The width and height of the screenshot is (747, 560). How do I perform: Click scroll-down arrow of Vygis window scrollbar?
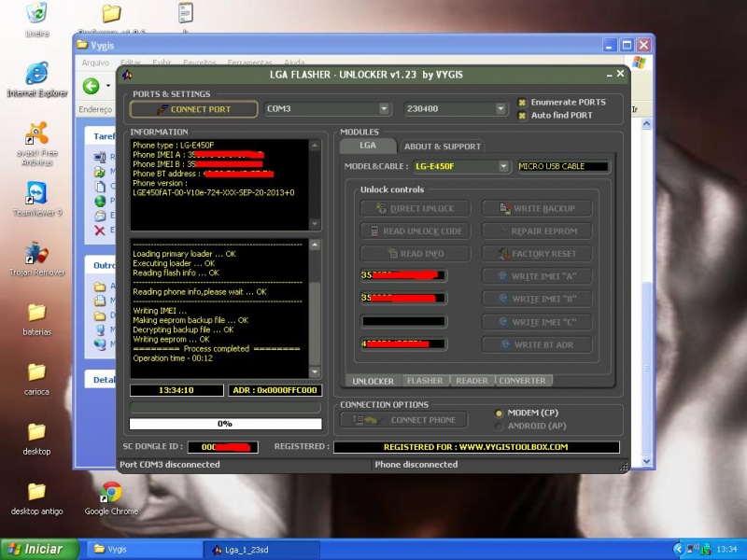click(x=646, y=460)
